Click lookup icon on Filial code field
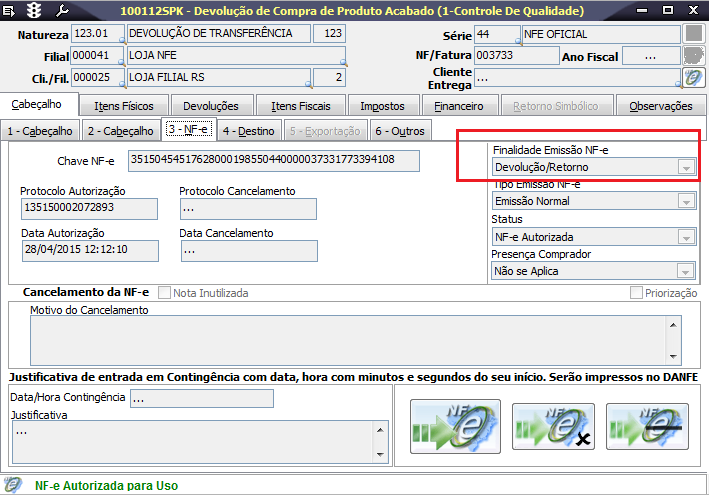709x495 pixels. (122, 63)
